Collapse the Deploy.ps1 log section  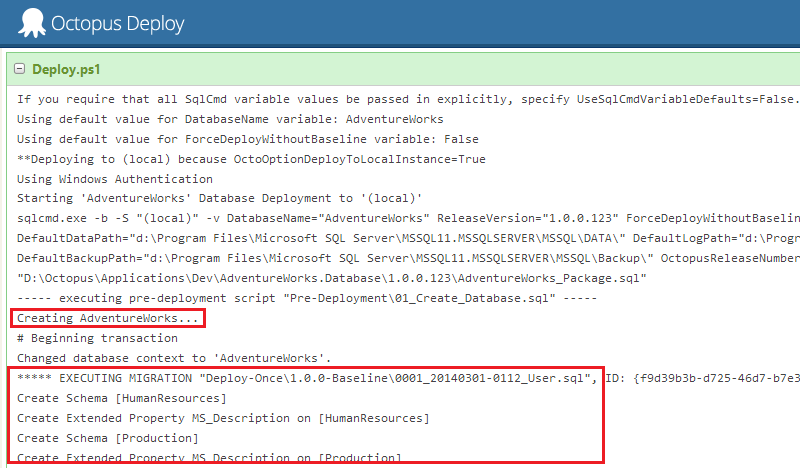point(18,70)
